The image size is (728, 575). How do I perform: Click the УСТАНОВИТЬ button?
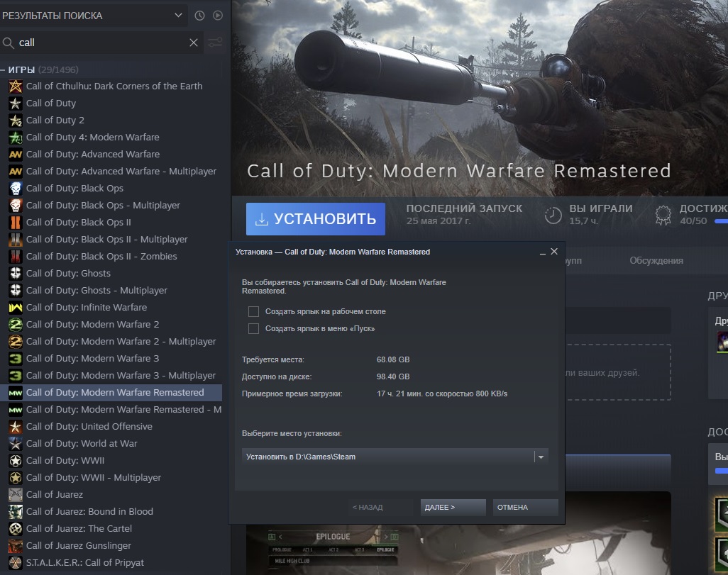click(315, 218)
